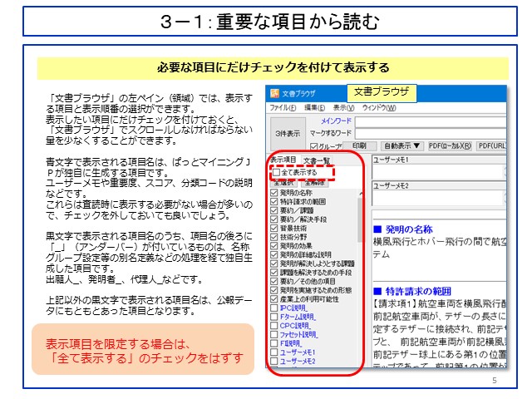Click the 文書ブラウザ app icon in title bar
The width and height of the screenshot is (532, 399).
point(274,93)
